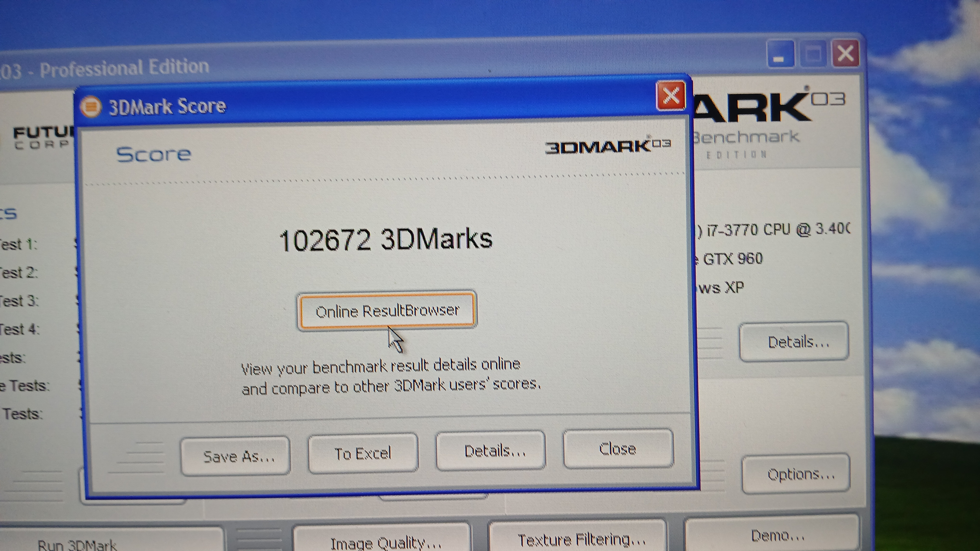Open Details in the 3DMark Score dialog
Image resolution: width=980 pixels, height=551 pixels.
[491, 451]
